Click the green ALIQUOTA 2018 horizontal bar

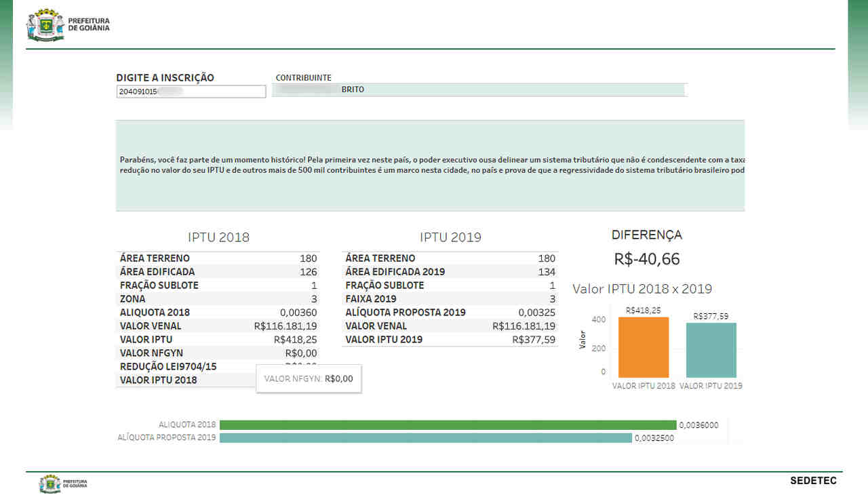click(x=448, y=425)
